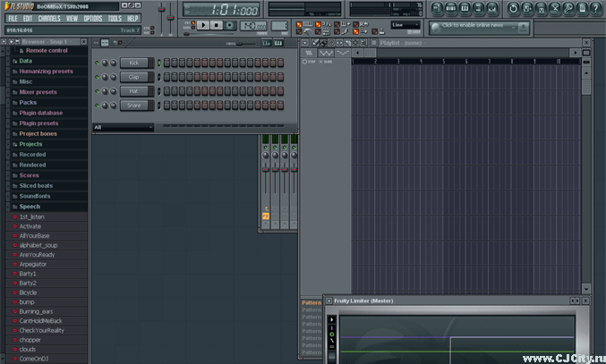Click the zigzag automation clip icon in Playlist

(x=326, y=53)
